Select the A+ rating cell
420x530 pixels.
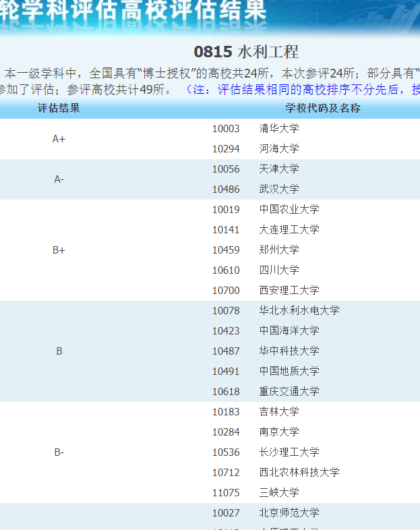point(59,139)
